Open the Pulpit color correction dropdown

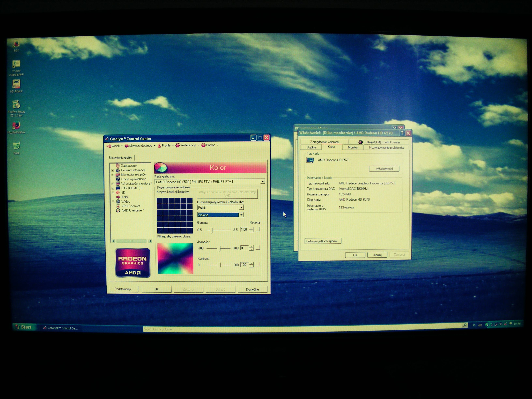tap(241, 207)
